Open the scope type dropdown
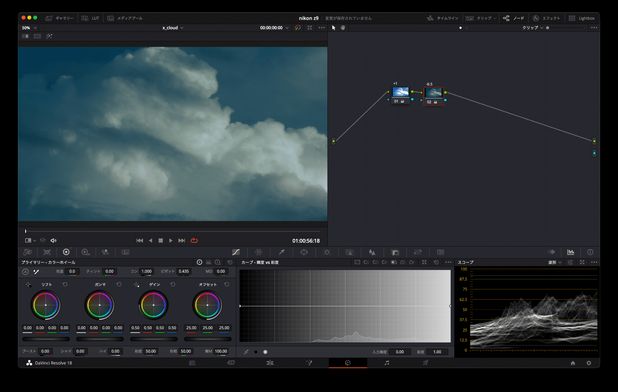 (555, 262)
